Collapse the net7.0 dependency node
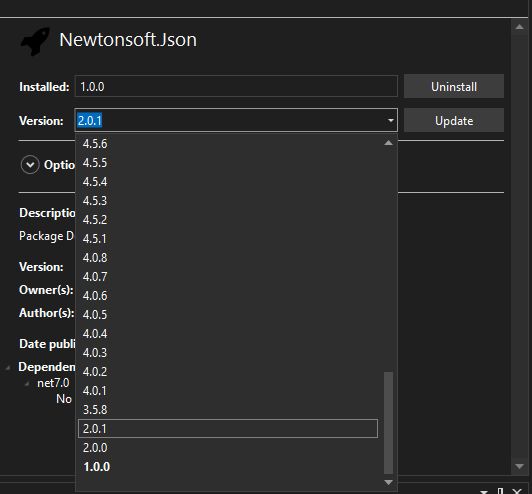 [27, 384]
